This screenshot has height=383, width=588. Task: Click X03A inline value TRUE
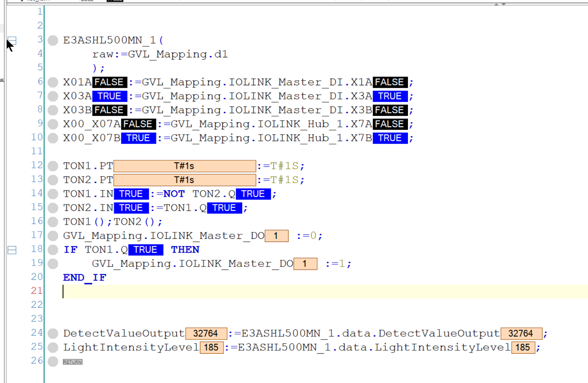[110, 96]
